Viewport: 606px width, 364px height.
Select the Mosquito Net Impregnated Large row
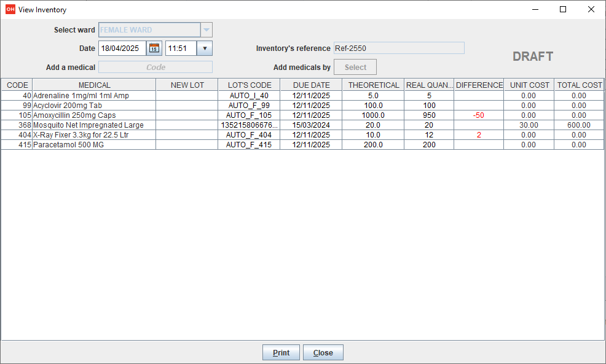[x=92, y=125]
